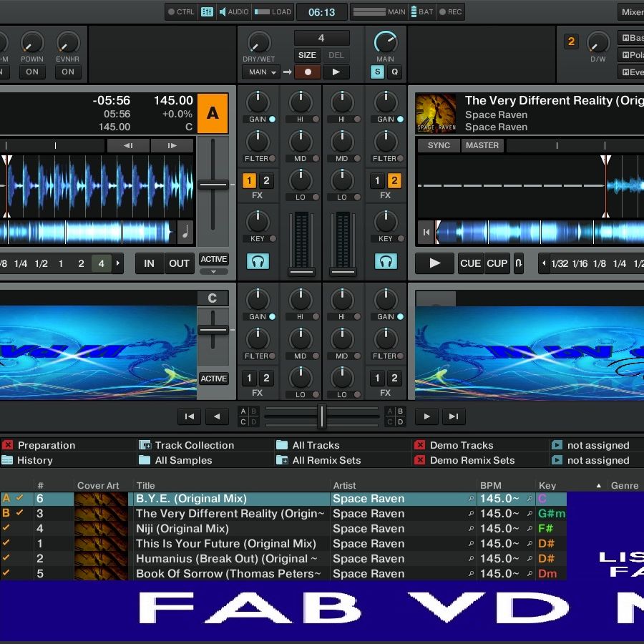Toggle Deck B headphone cue button
Viewport: 644px width, 644px height.
(386, 261)
